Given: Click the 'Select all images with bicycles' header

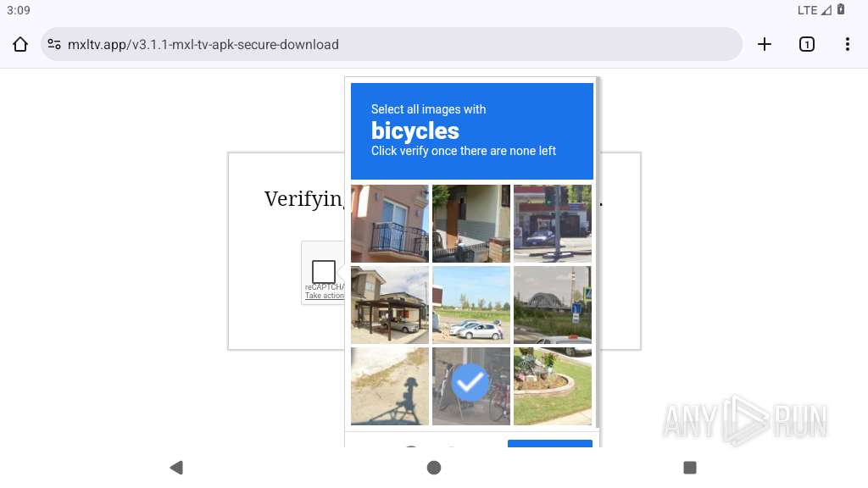Looking at the screenshot, I should 472,131.
